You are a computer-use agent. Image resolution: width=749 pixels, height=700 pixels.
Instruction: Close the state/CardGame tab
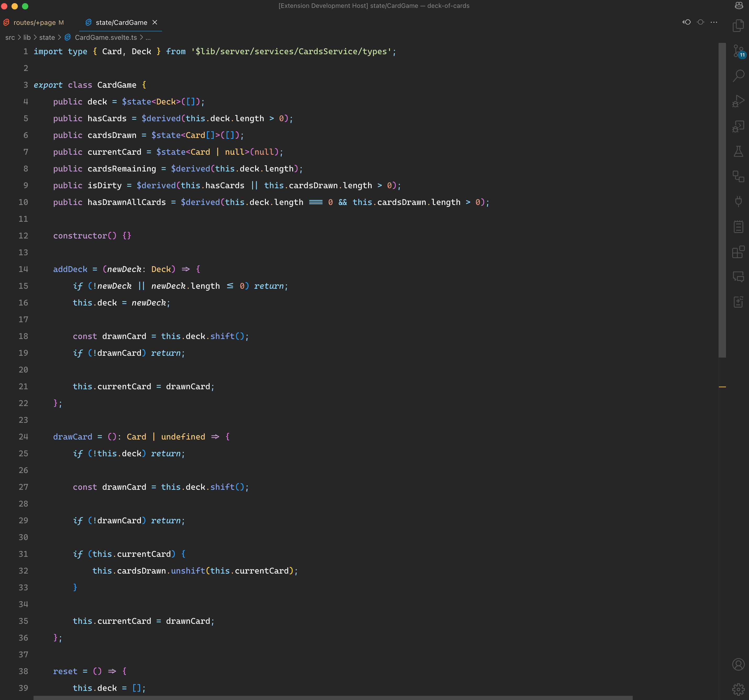[x=155, y=23]
